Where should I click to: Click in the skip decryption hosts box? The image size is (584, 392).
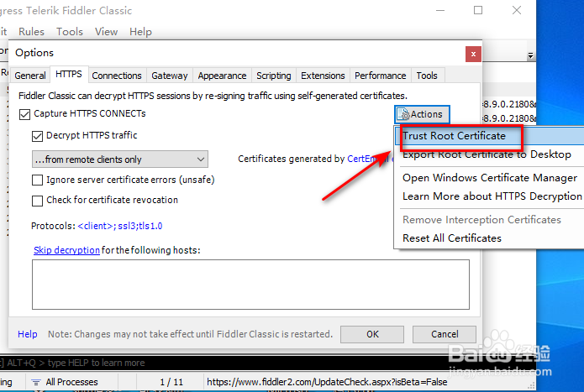pos(250,285)
